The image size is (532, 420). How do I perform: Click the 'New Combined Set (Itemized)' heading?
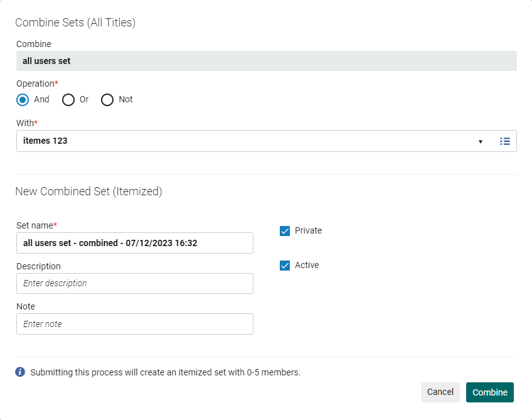pos(88,191)
